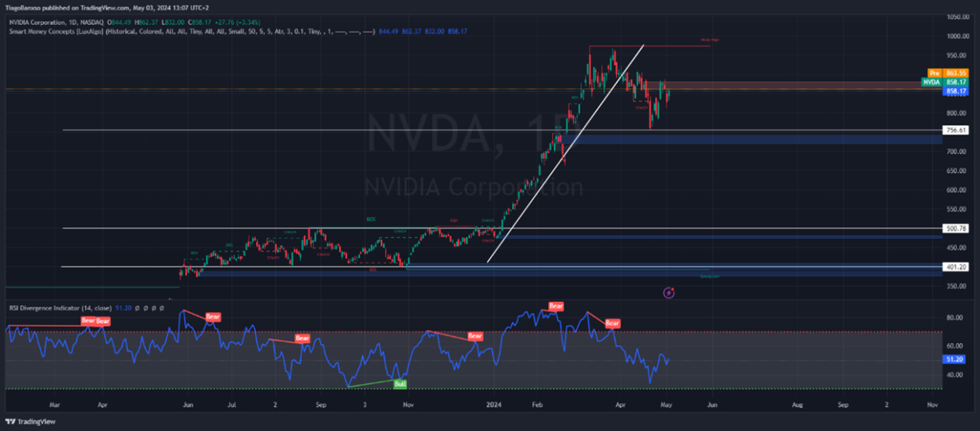The image size is (980, 431).
Task: Click the green Bull divergence label
Action: click(400, 384)
